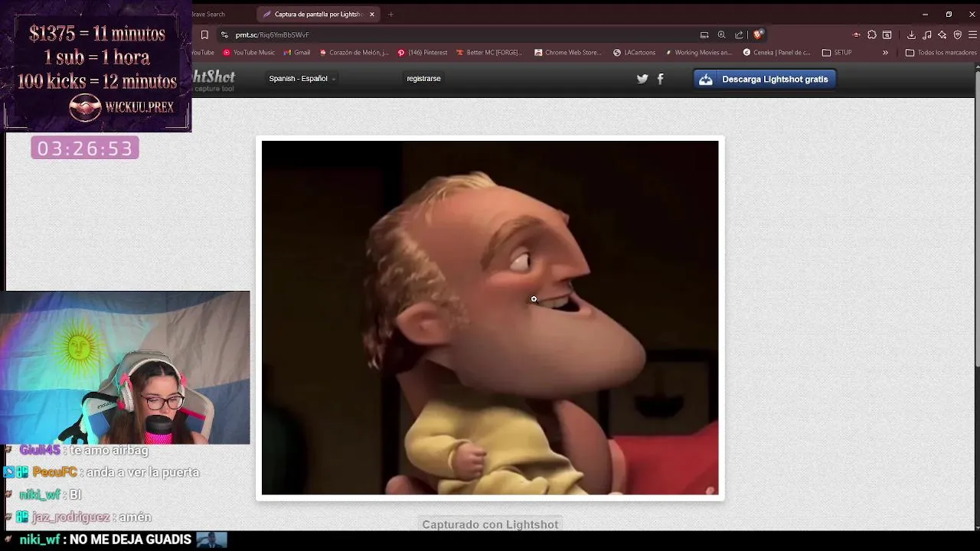Screen dimensions: 980x551
Task: Click the prnt.sc address bar
Action: click(459, 34)
